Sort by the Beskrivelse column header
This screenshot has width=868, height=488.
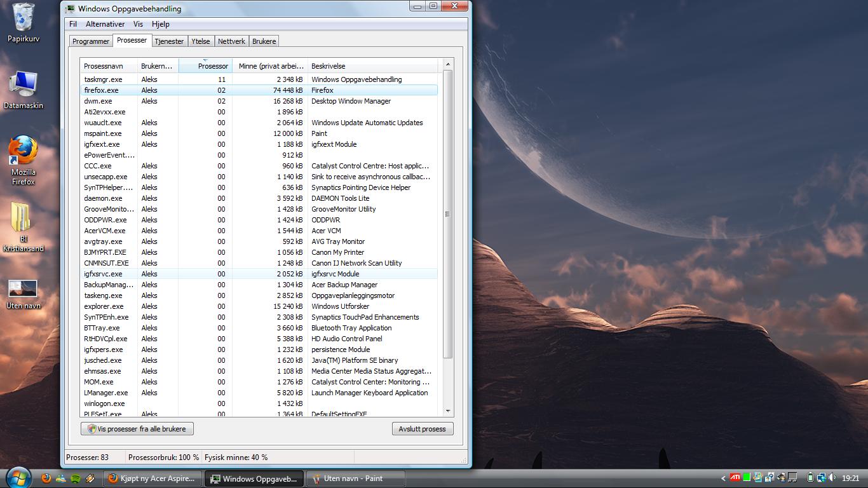[373, 66]
